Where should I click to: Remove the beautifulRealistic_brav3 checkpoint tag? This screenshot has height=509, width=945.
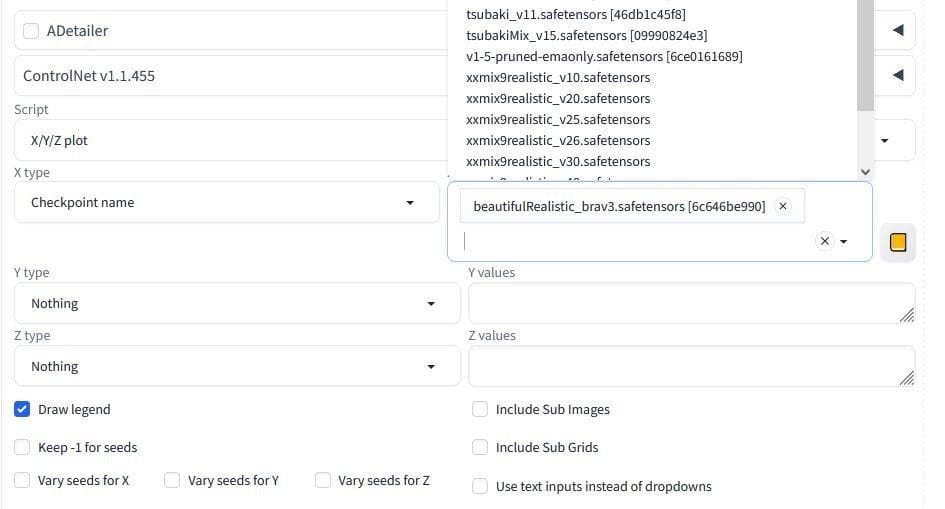[x=783, y=206]
